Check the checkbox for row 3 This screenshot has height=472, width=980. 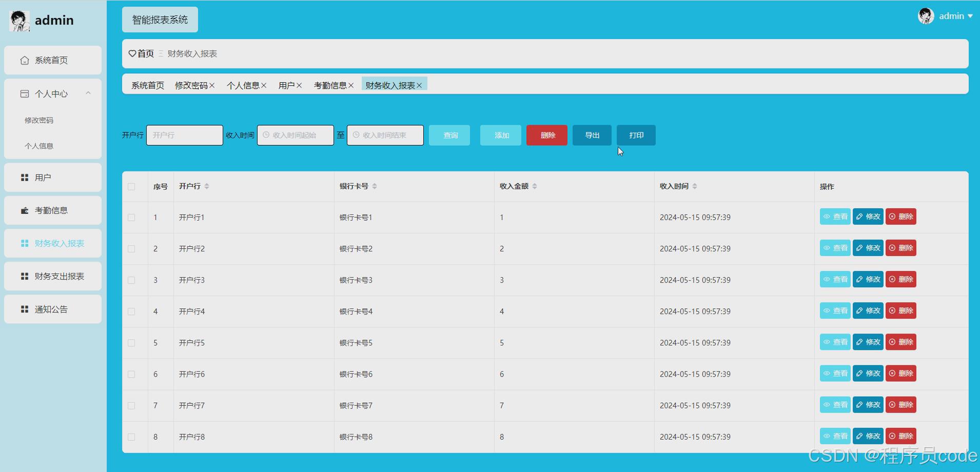132,280
